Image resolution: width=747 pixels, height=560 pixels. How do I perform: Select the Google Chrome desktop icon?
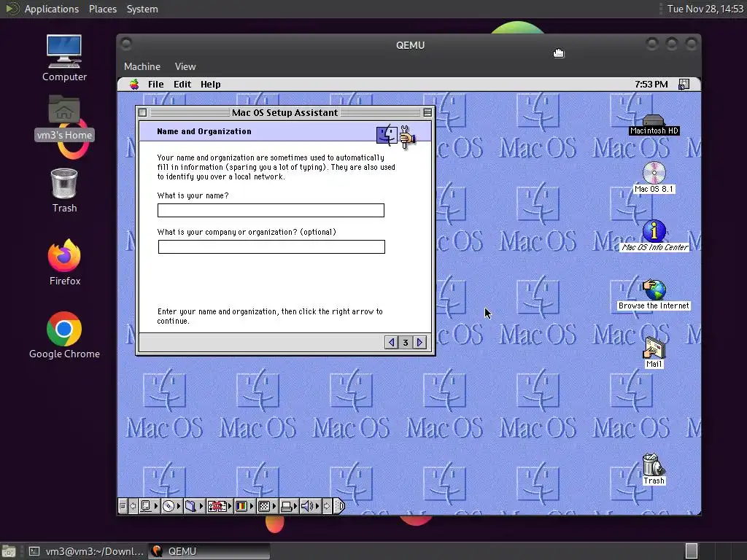point(64,335)
